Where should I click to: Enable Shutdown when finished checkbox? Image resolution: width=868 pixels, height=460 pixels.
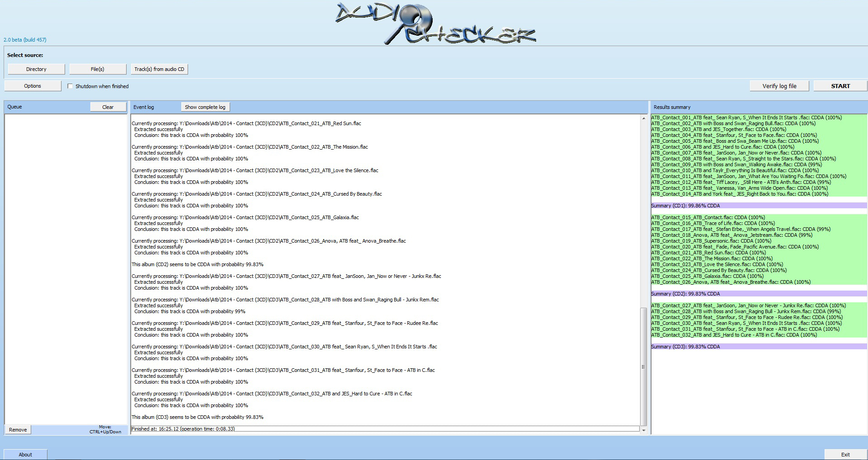[70, 86]
